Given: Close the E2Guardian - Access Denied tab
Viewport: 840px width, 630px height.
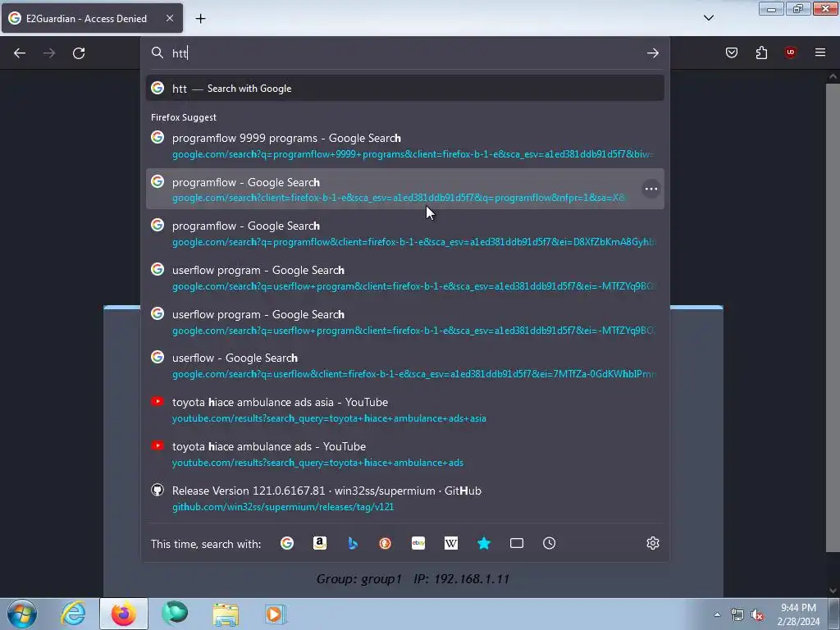Looking at the screenshot, I should 169,18.
